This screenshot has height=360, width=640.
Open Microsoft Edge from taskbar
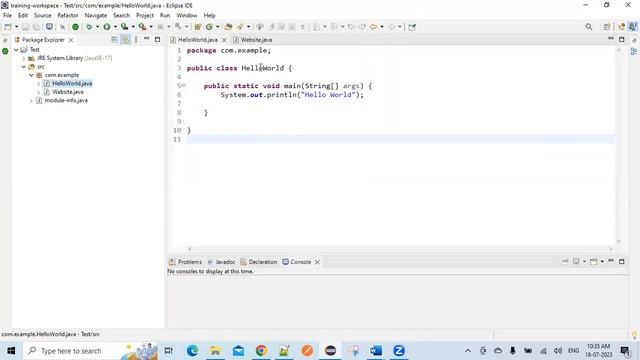[192, 351]
